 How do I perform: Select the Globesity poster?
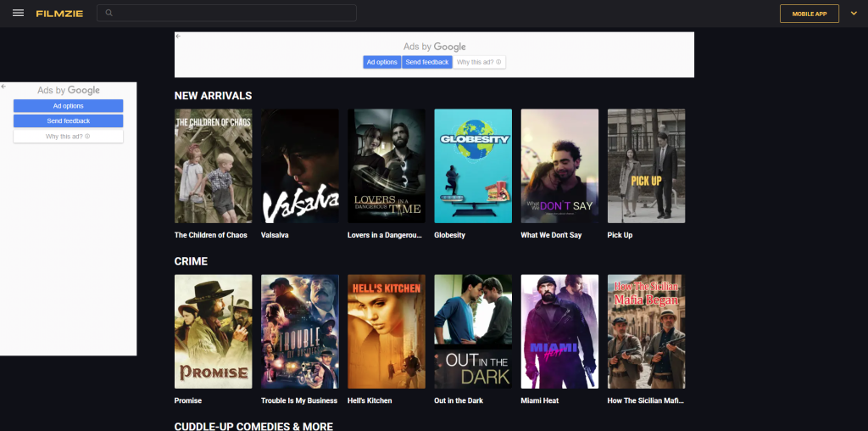(x=472, y=165)
